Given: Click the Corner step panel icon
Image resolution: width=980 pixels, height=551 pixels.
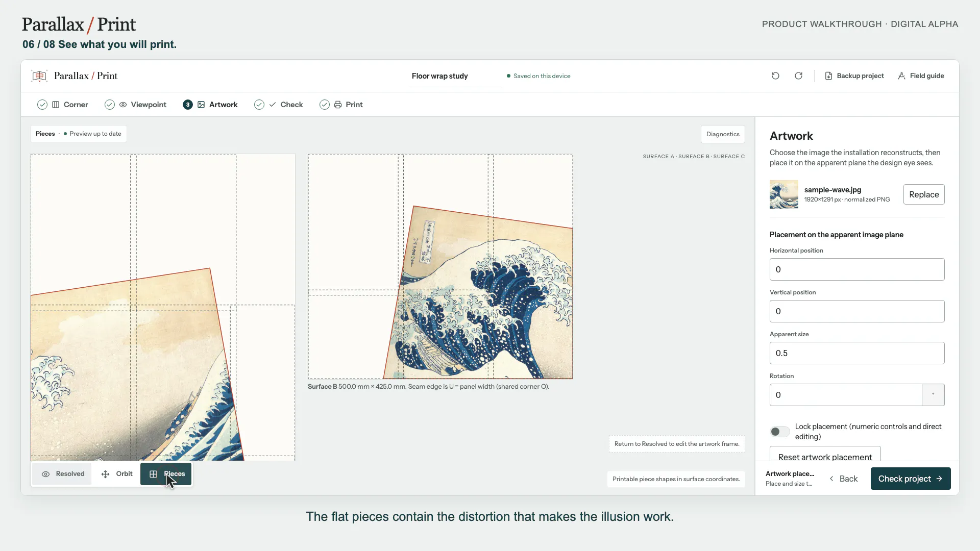Looking at the screenshot, I should tap(56, 105).
